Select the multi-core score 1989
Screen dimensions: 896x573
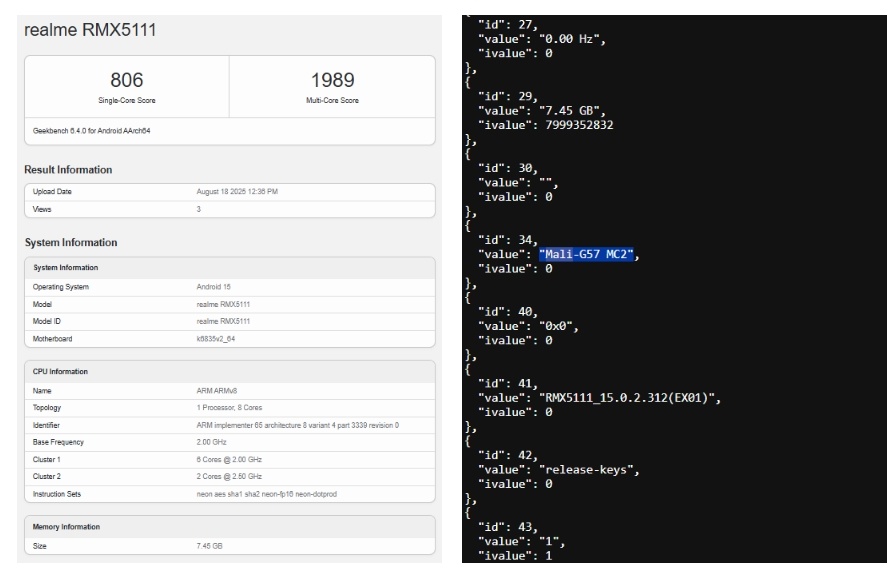(x=333, y=80)
